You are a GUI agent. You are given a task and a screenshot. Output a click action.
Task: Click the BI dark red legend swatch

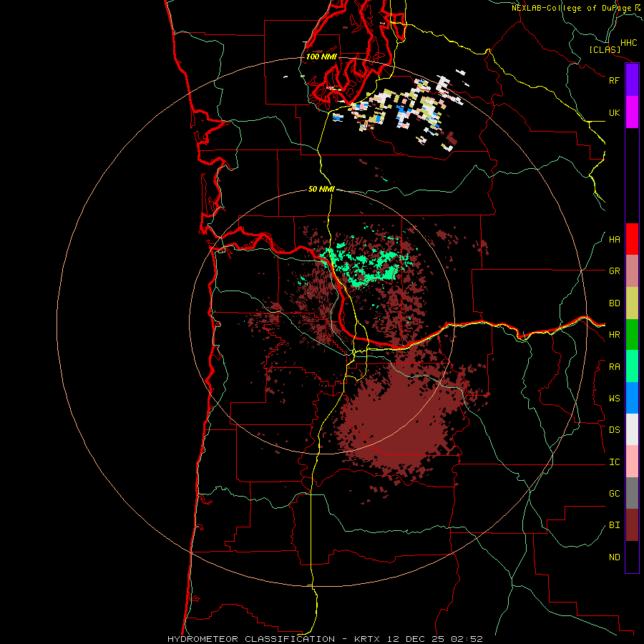[x=632, y=525]
